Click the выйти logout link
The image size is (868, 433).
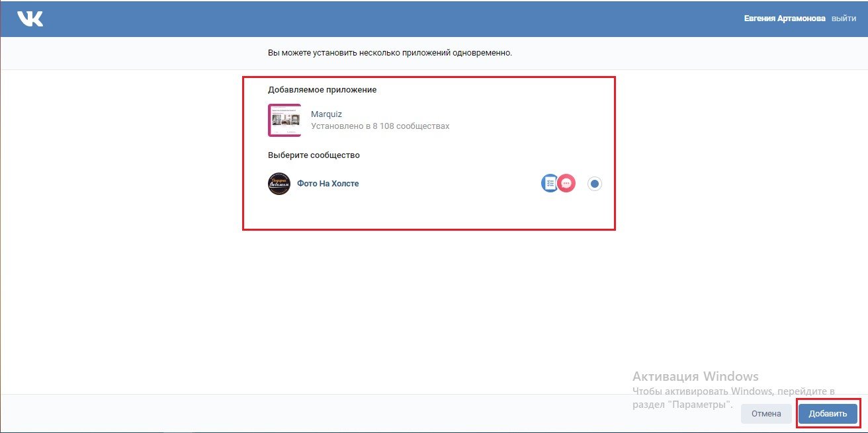[x=844, y=19]
